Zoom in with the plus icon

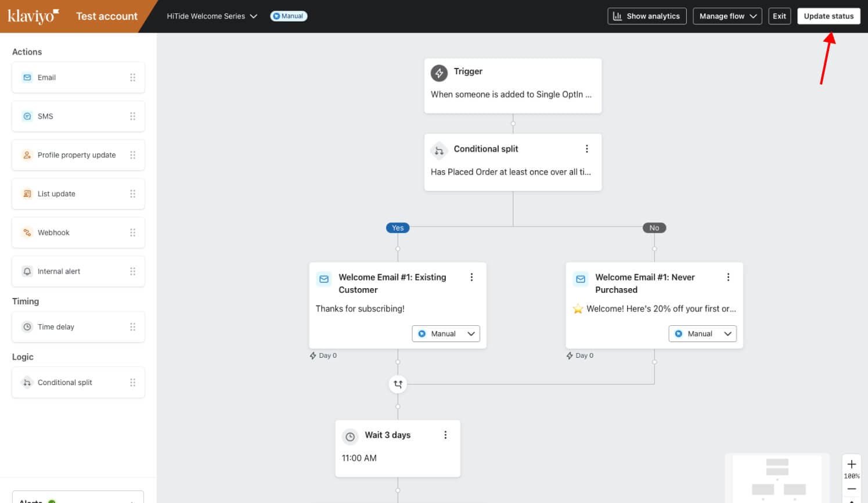pyautogui.click(x=851, y=464)
